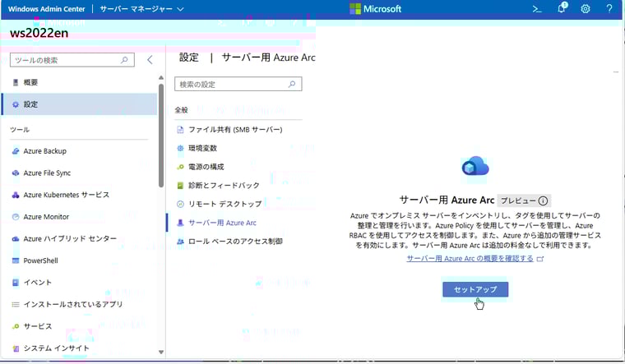Image resolution: width=625 pixels, height=364 pixels.
Task: Click the 診断とフィードバック icon
Action: pos(180,186)
